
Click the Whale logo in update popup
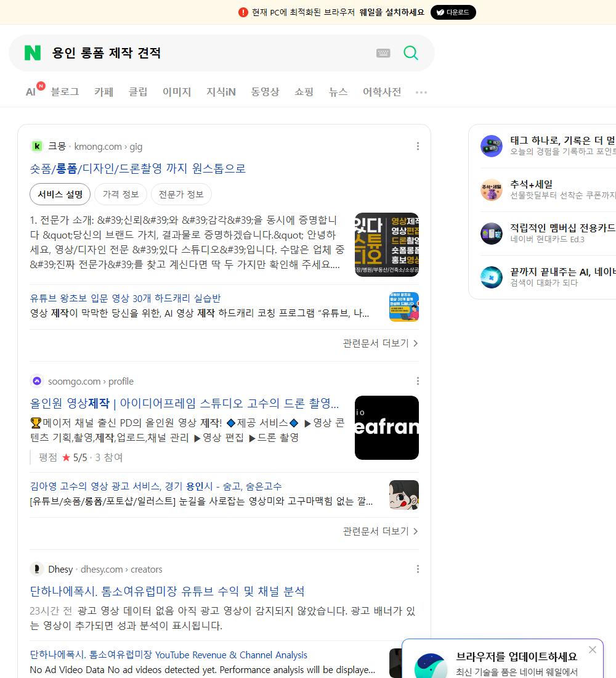coord(431,666)
